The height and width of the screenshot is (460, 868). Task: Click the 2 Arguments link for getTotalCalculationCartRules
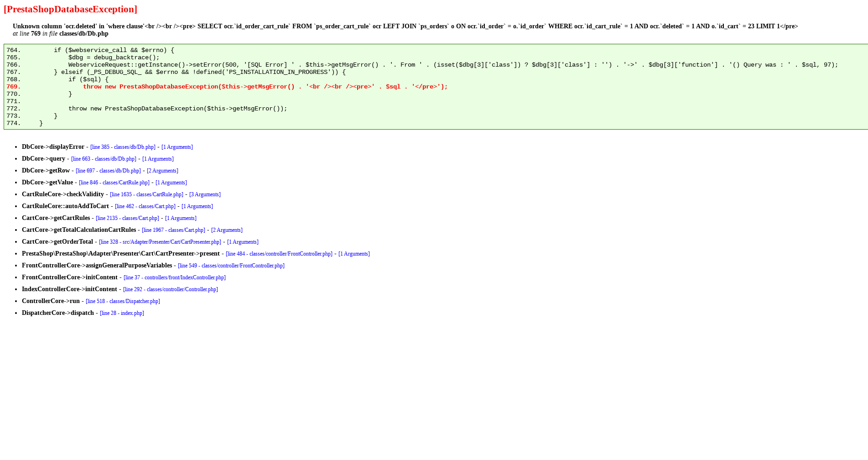(x=226, y=230)
